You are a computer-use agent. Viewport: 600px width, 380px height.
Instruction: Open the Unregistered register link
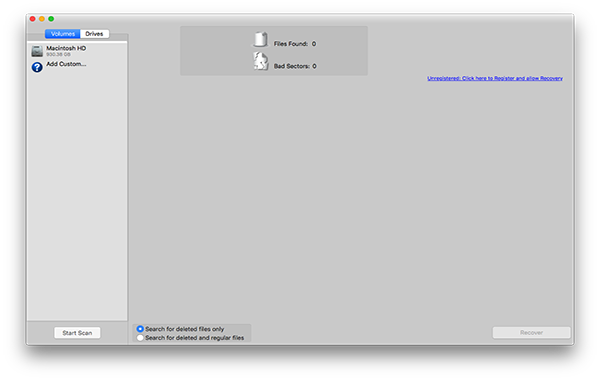pos(495,78)
